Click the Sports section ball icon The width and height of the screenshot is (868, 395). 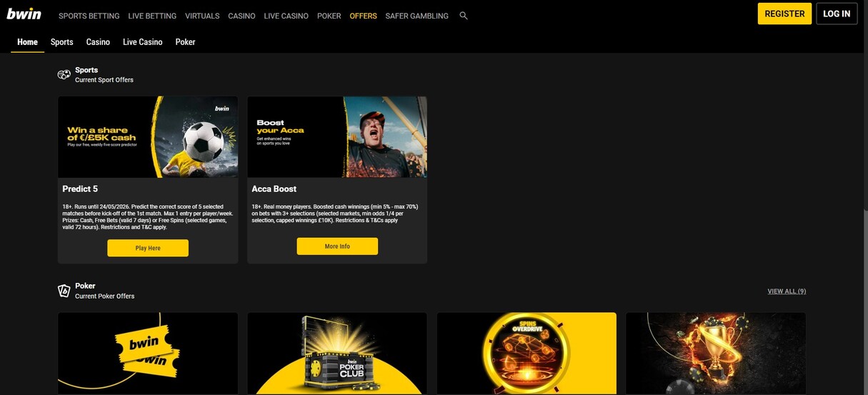coord(64,74)
